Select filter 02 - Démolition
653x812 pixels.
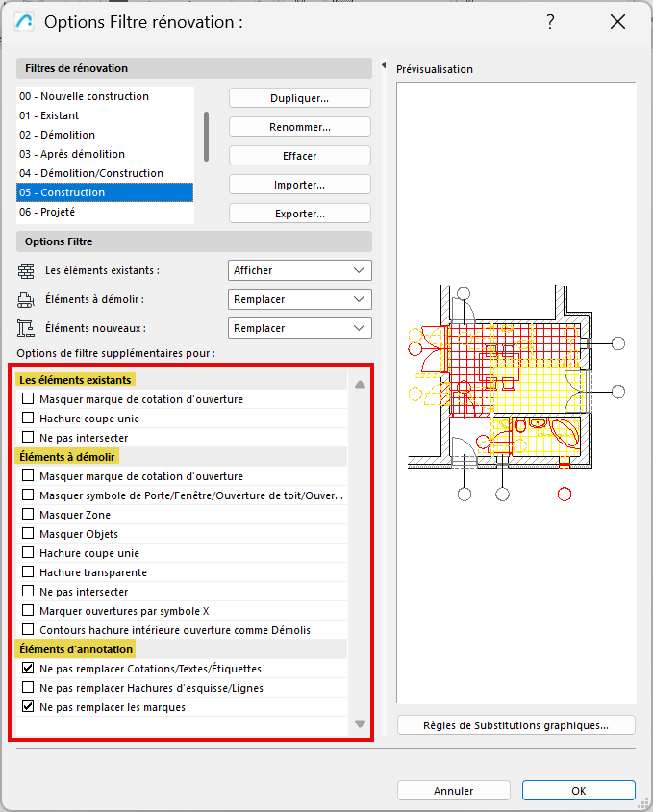coord(105,135)
